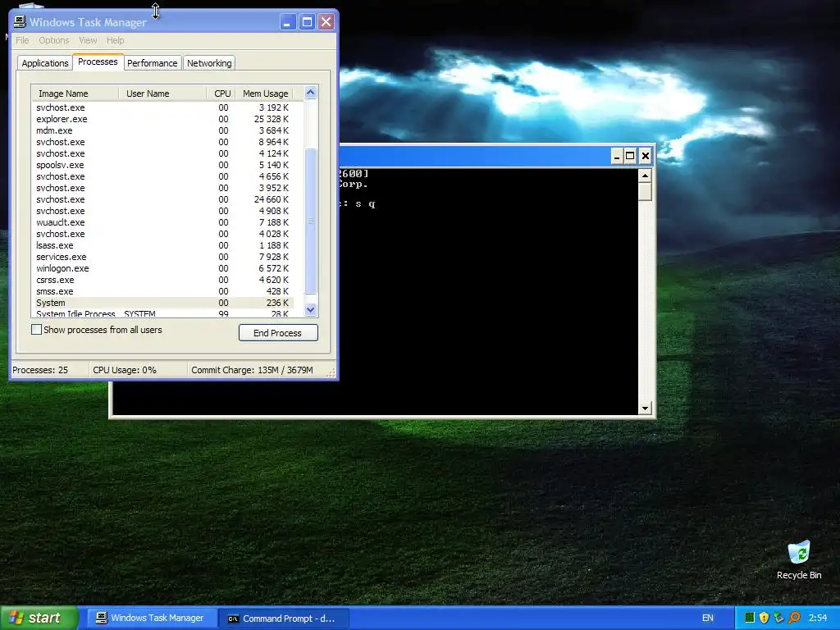Image resolution: width=840 pixels, height=630 pixels.
Task: Select the Processes tab
Action: (98, 62)
